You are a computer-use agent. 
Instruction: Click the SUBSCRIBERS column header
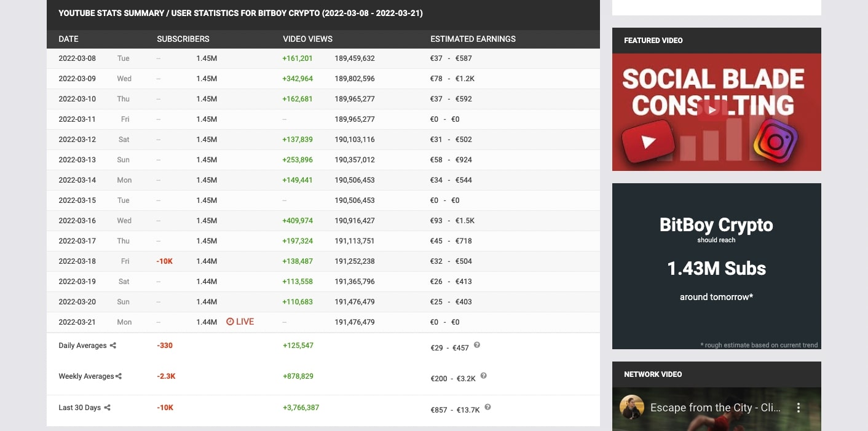coord(183,39)
